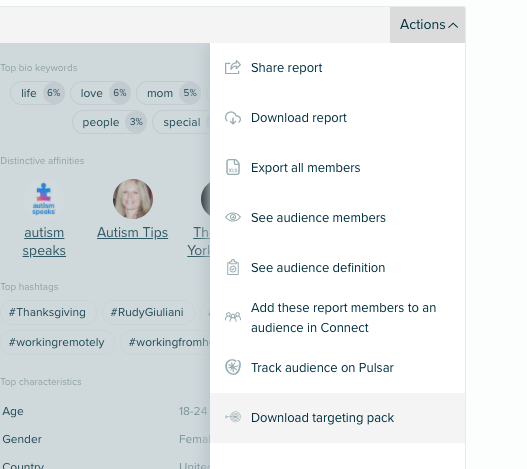Select the special keyword chip
Image resolution: width=527 pixels, height=469 pixels.
click(181, 122)
